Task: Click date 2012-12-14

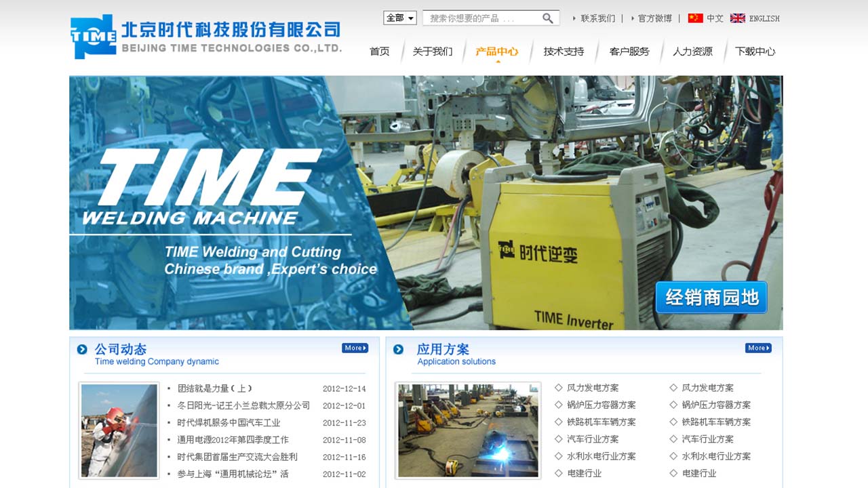Action: 344,389
